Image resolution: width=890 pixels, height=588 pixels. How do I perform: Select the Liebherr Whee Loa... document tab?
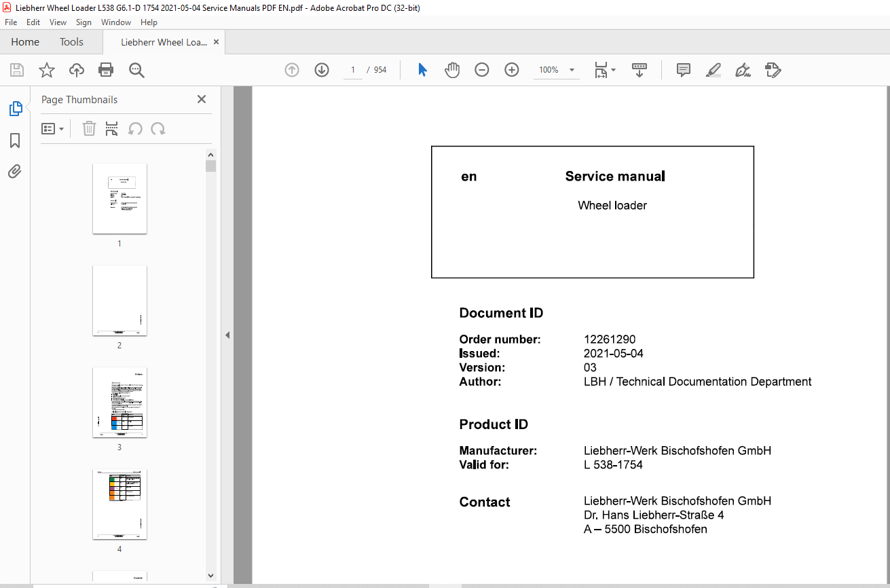[x=164, y=42]
